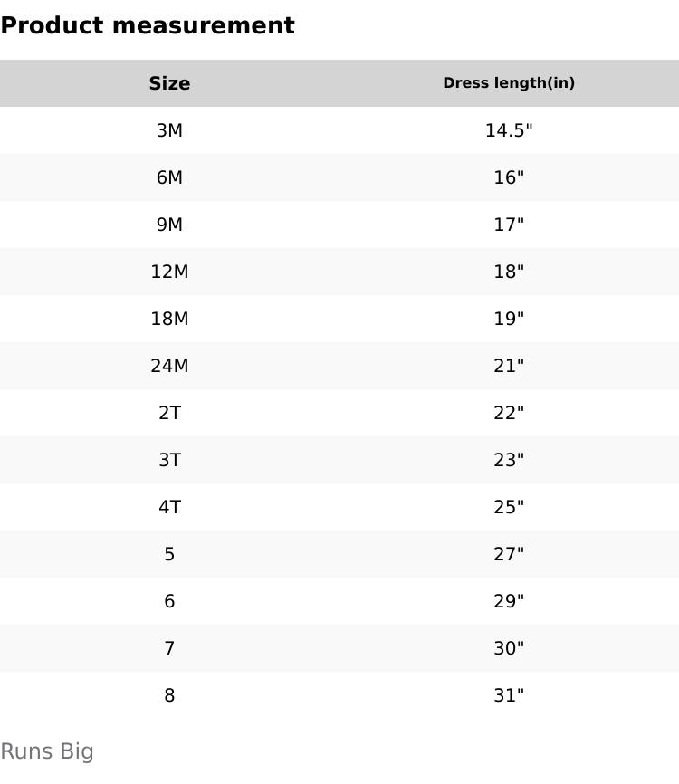Select the 12M size cell

point(169,272)
